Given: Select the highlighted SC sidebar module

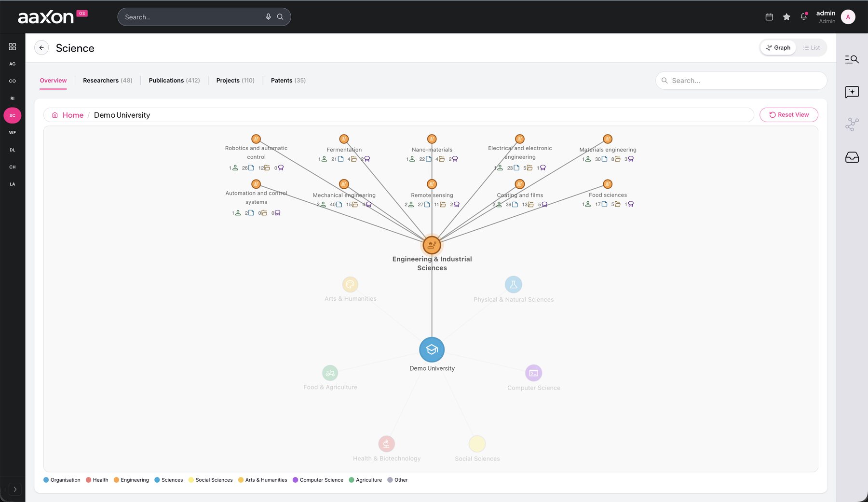Looking at the screenshot, I should coord(13,115).
